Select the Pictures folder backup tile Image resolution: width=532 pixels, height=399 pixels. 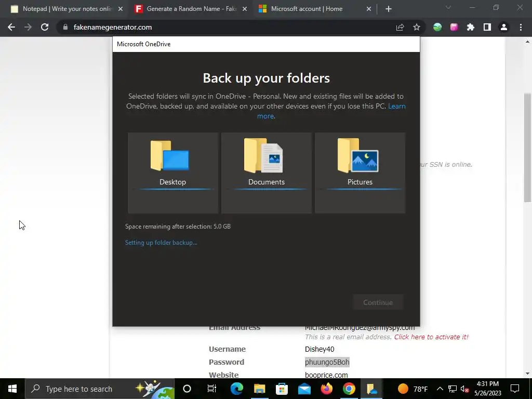point(360,172)
